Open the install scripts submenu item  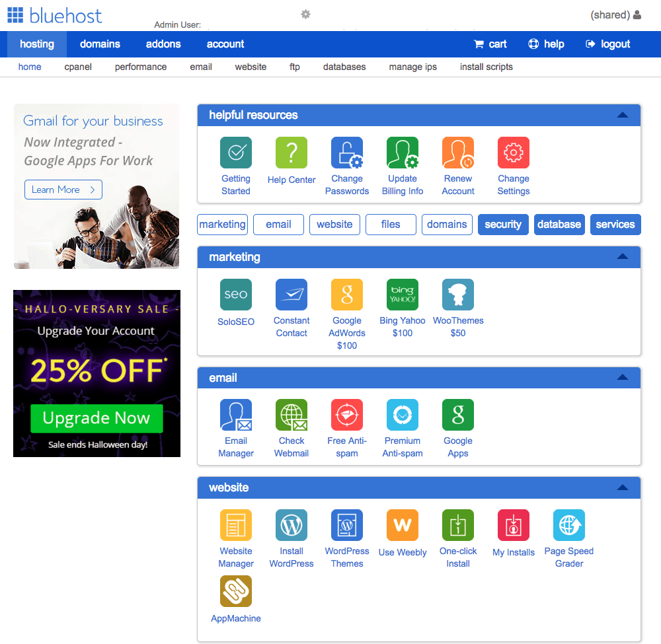tap(486, 67)
